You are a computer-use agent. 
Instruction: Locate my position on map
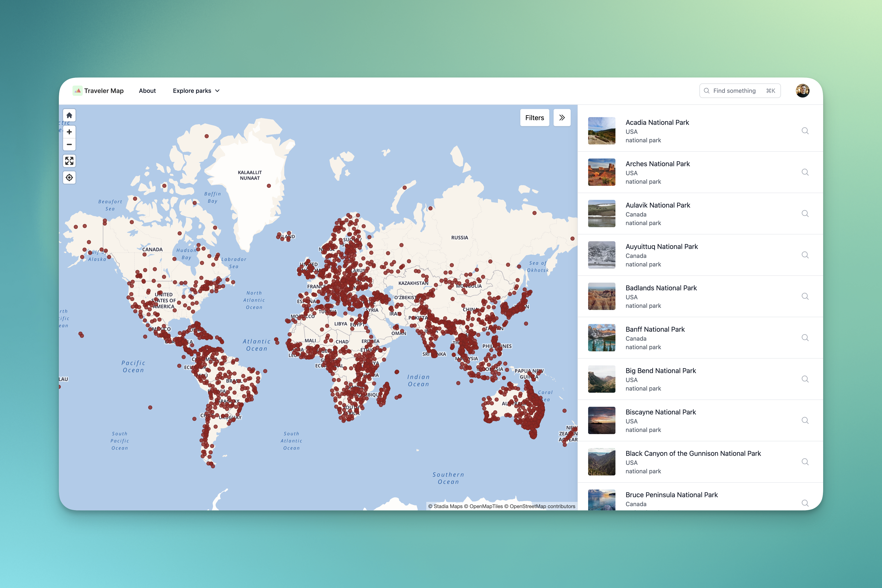point(69,177)
